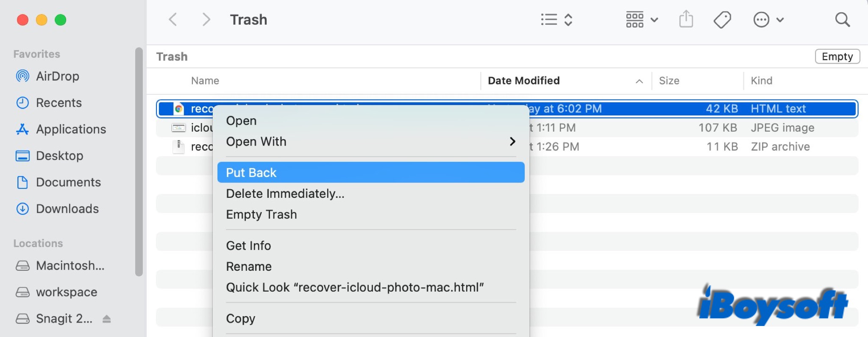Click the sidebar vertical scrollbar
868x337 pixels.
click(x=139, y=161)
